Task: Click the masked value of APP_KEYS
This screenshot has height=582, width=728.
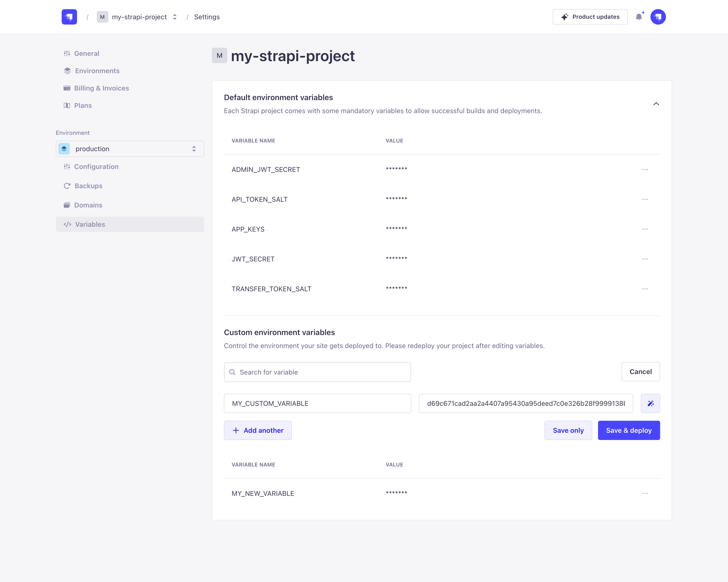Action: click(x=396, y=229)
